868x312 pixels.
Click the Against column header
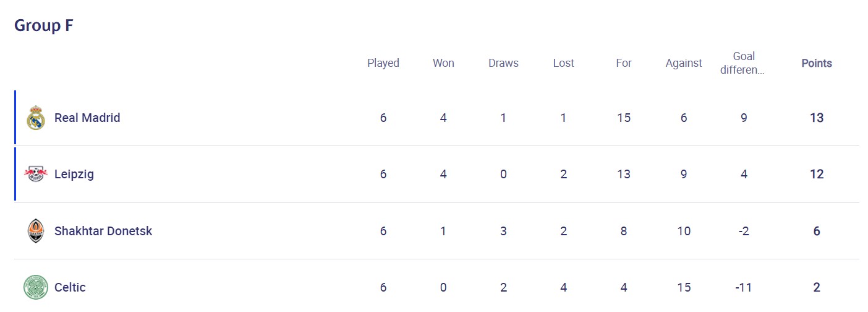(684, 63)
